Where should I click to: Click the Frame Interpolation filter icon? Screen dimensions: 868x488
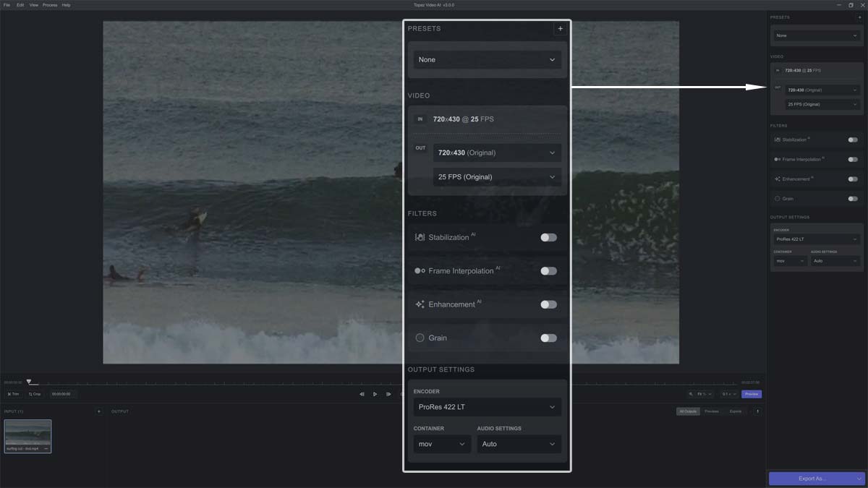419,270
